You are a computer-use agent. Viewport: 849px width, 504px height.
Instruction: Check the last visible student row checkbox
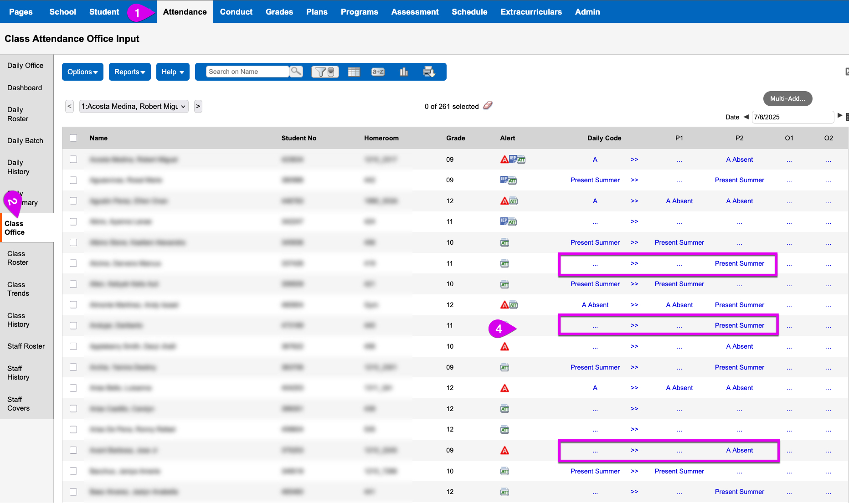[x=73, y=492]
